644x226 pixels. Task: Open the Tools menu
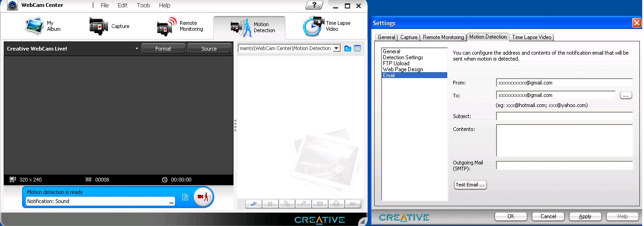pos(143,6)
